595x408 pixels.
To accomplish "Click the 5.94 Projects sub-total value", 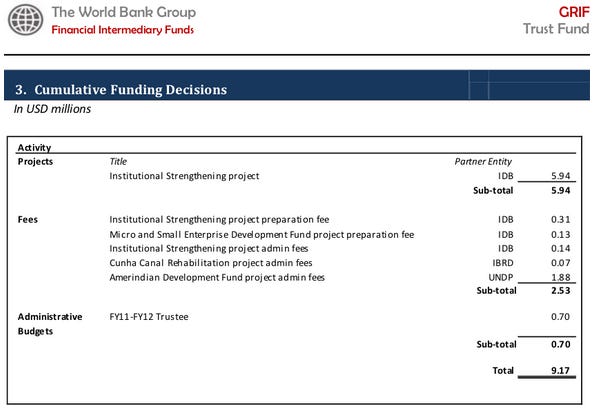I will pos(560,191).
